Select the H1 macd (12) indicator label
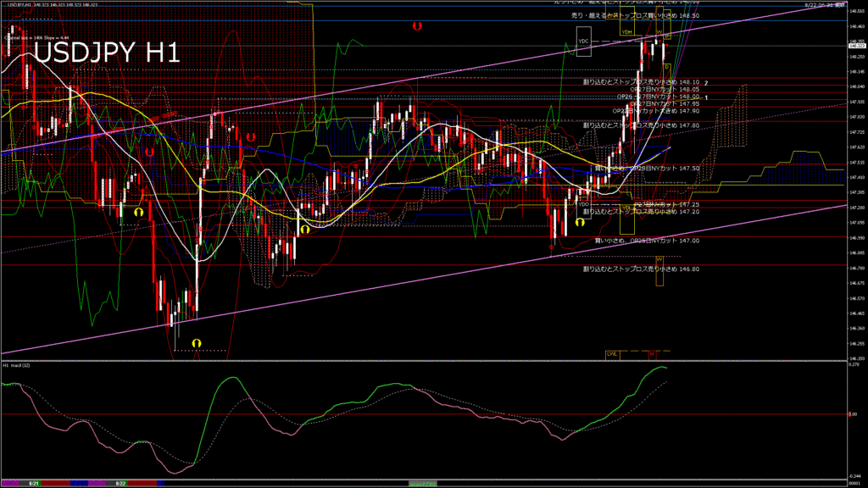868x488 pixels. (x=17, y=365)
